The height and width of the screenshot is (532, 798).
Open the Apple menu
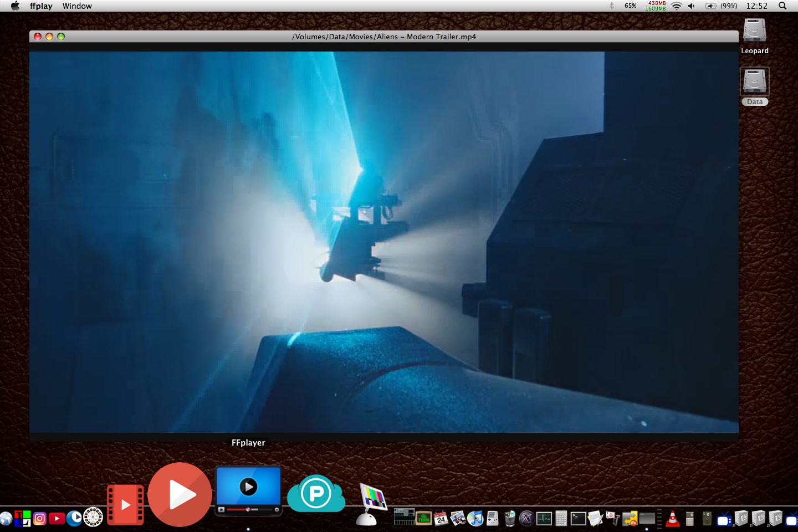tap(15, 6)
